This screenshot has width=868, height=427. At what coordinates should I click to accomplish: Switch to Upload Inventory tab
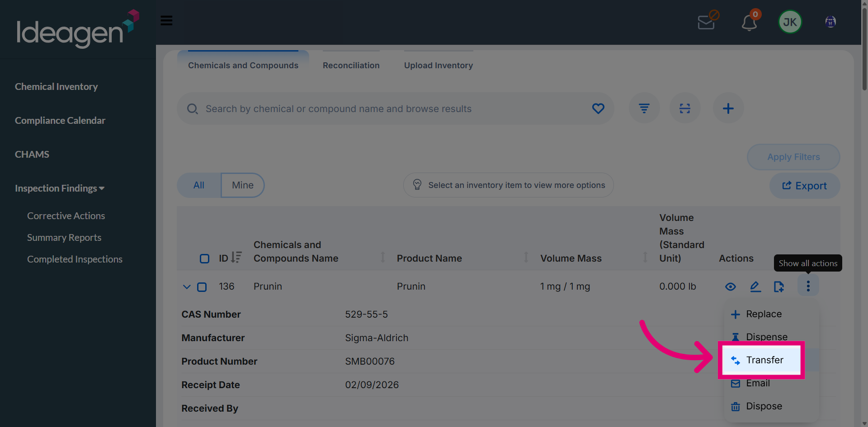(x=439, y=65)
